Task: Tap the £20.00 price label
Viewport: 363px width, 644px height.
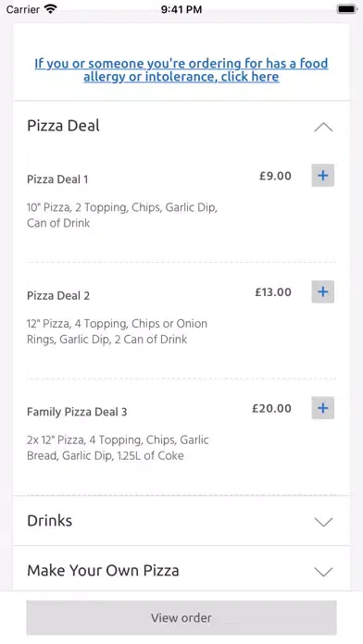Action: (271, 408)
